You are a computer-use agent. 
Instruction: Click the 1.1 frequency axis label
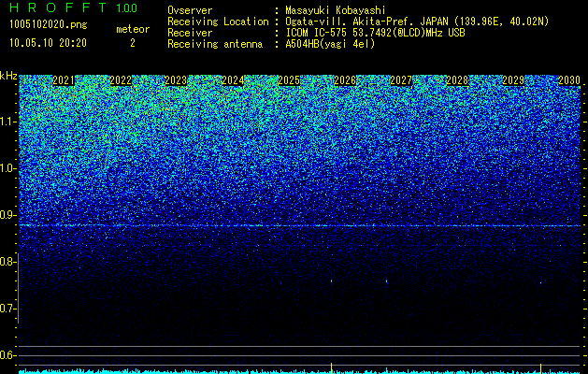coord(7,122)
